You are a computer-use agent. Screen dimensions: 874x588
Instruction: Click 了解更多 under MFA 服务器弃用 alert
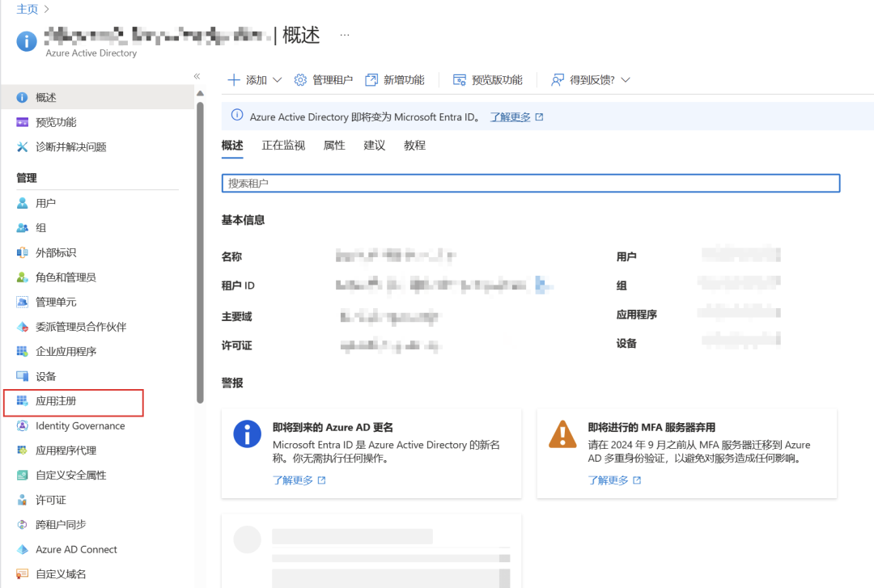608,480
